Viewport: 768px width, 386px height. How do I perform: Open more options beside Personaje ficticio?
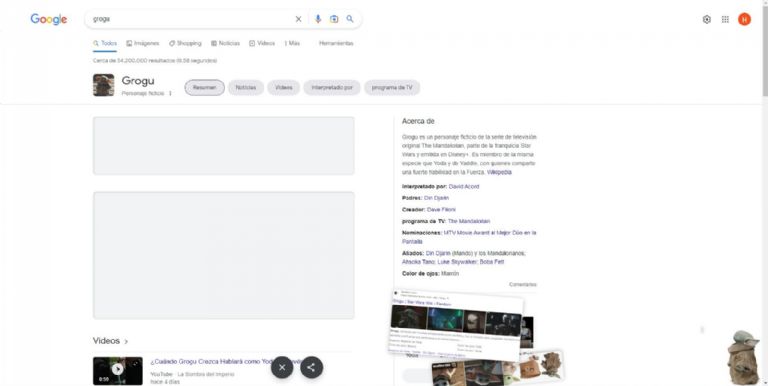point(170,93)
